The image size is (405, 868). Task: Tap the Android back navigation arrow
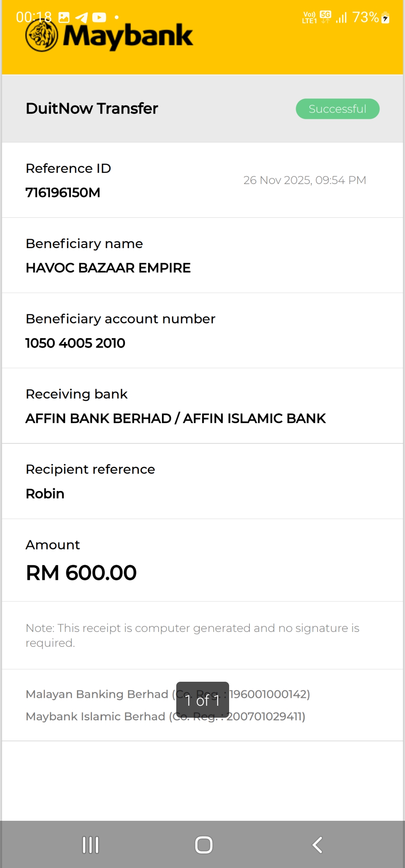pos(317,845)
